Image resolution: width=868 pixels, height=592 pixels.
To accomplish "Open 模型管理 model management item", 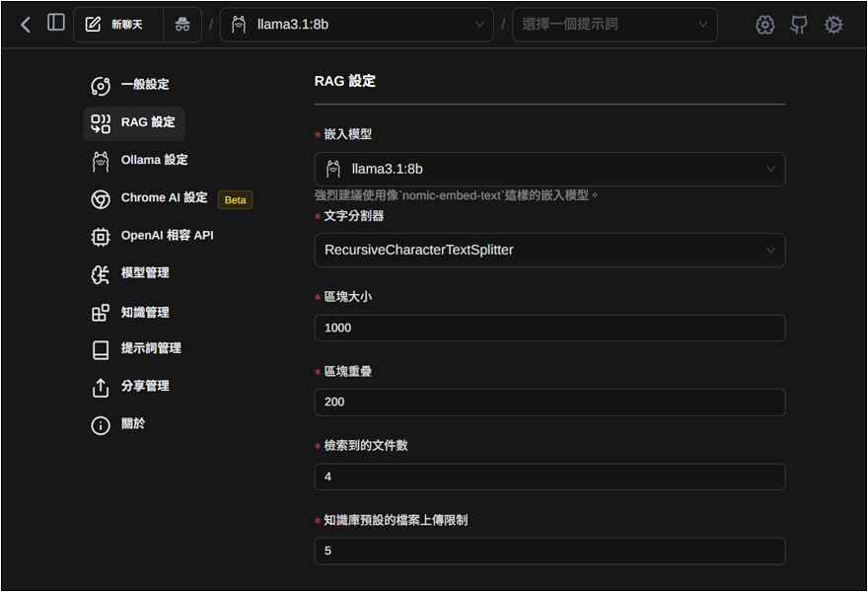I will 130,273.
